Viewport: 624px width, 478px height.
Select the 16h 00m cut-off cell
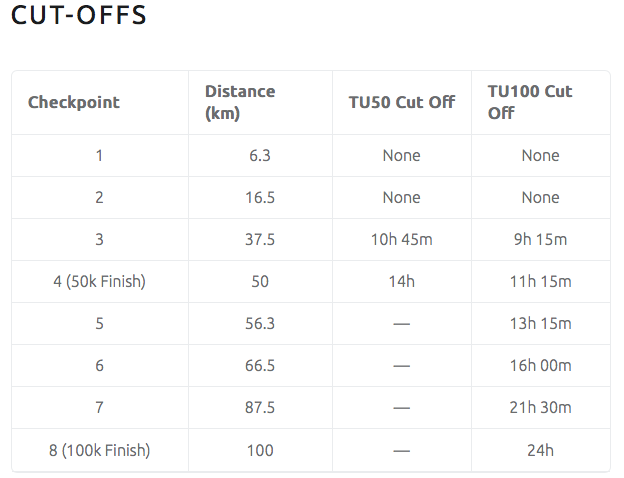tap(540, 366)
